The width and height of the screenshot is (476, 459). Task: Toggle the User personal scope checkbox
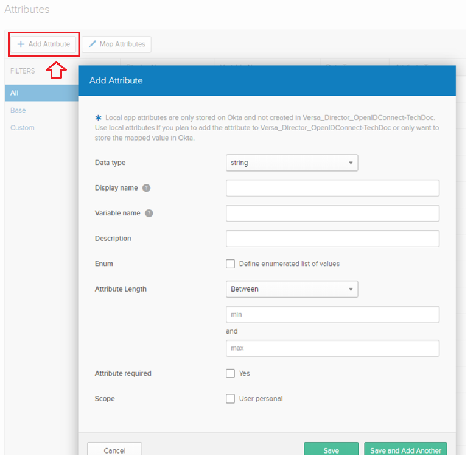click(x=230, y=399)
